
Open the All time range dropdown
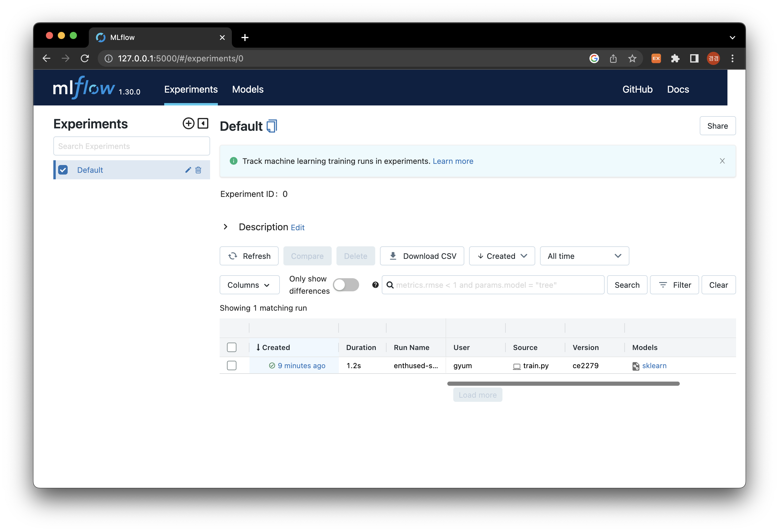tap(584, 256)
